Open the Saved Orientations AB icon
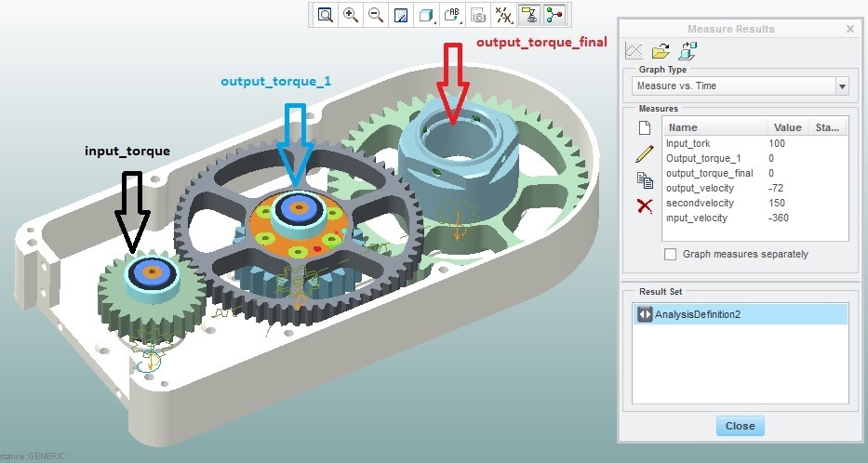 [452, 15]
